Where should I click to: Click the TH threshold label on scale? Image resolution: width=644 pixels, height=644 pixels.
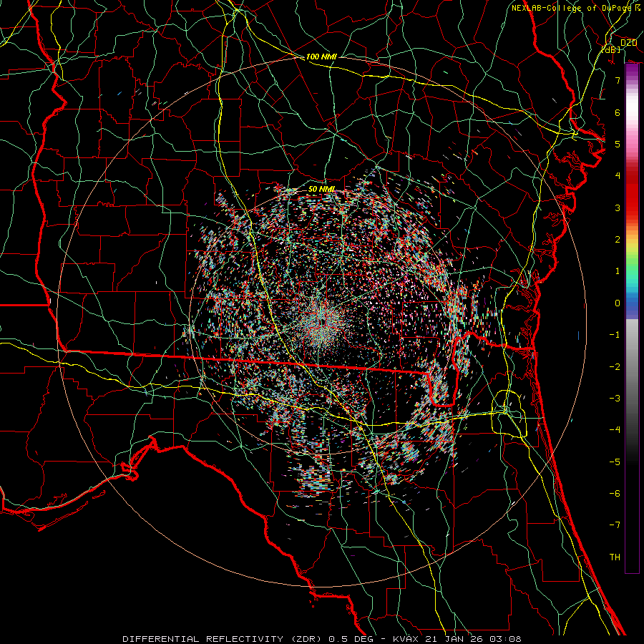pyautogui.click(x=615, y=557)
